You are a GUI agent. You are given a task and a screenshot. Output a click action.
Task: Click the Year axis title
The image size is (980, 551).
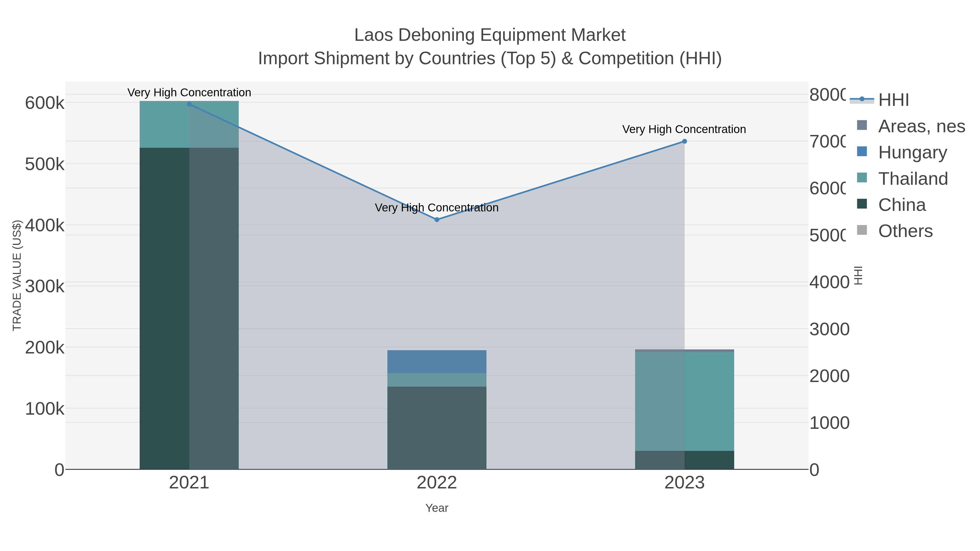[437, 508]
